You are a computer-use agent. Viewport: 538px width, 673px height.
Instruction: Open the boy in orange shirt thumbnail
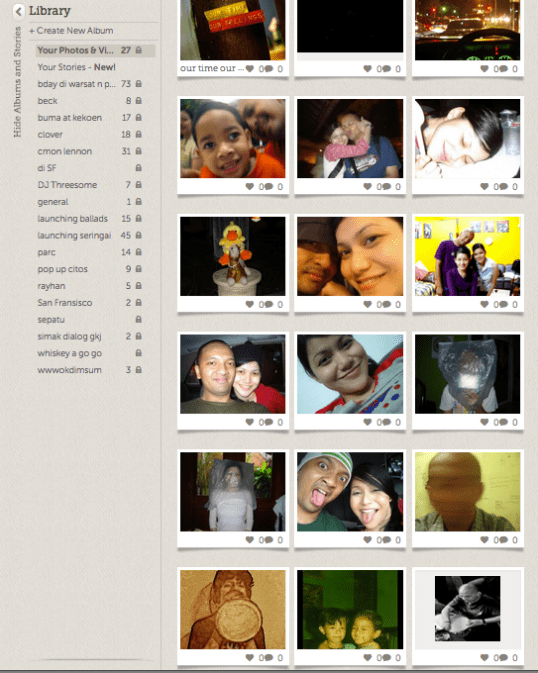pyautogui.click(x=233, y=138)
